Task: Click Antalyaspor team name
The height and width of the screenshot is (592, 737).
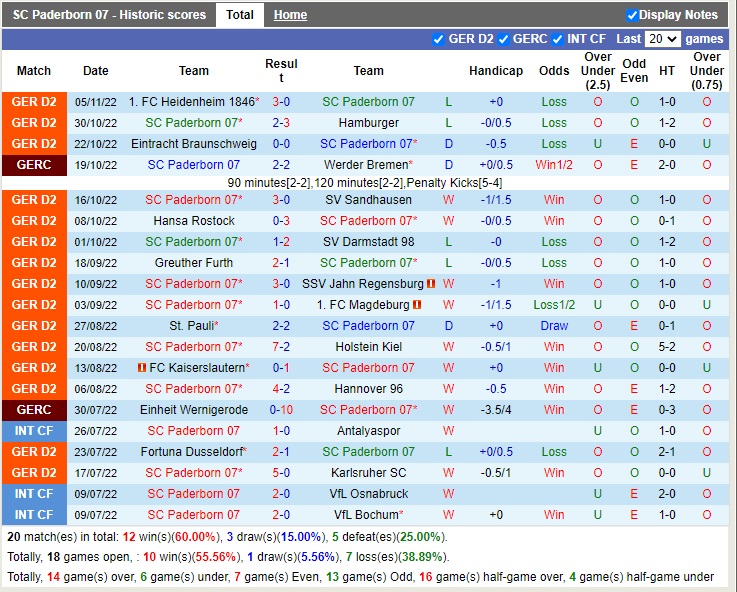Action: pyautogui.click(x=368, y=431)
